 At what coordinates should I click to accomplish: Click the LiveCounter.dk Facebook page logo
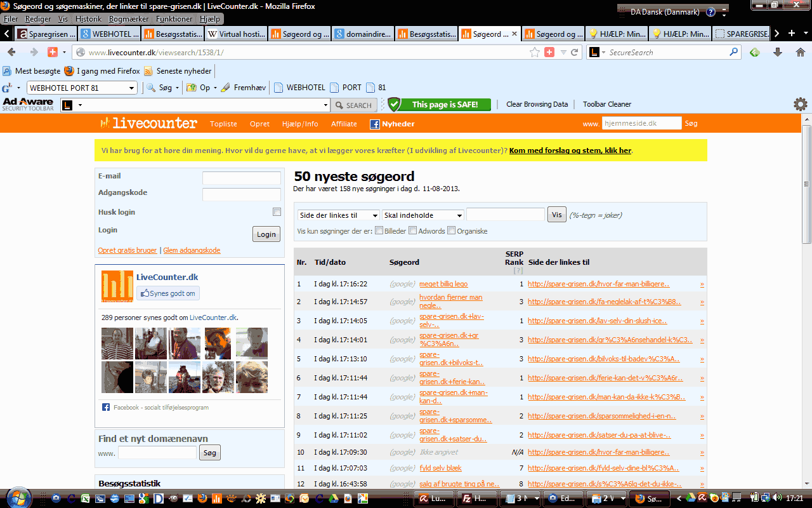117,286
